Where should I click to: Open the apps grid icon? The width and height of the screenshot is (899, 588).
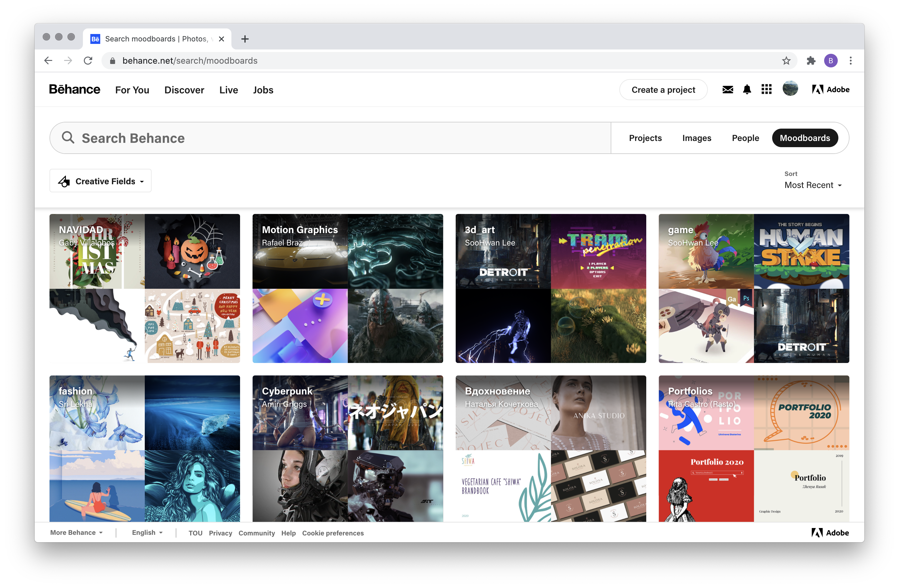(766, 89)
